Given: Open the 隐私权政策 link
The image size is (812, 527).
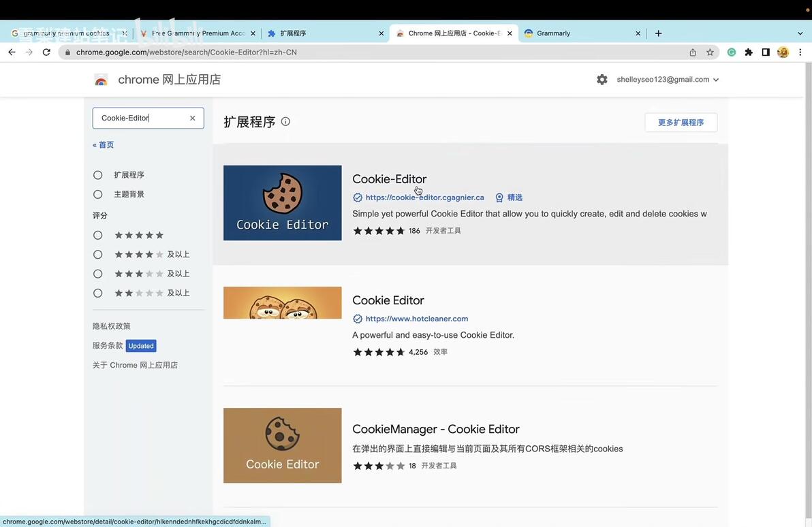Looking at the screenshot, I should click(x=111, y=326).
